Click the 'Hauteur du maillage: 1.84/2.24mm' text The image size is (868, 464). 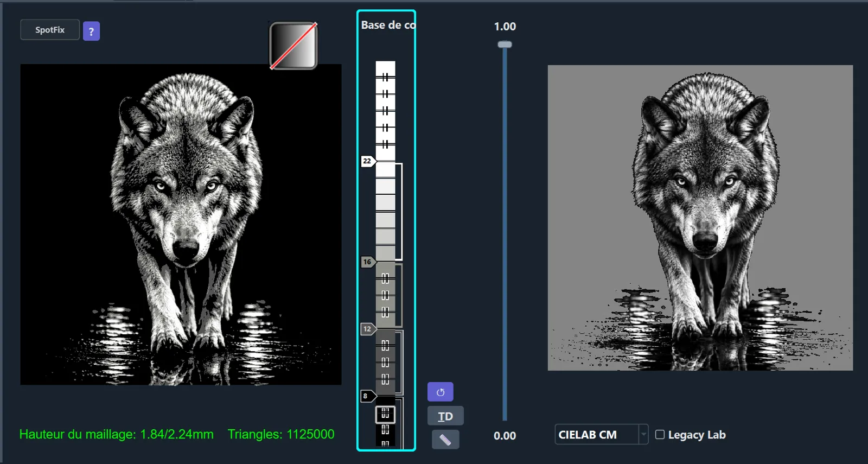(117, 434)
